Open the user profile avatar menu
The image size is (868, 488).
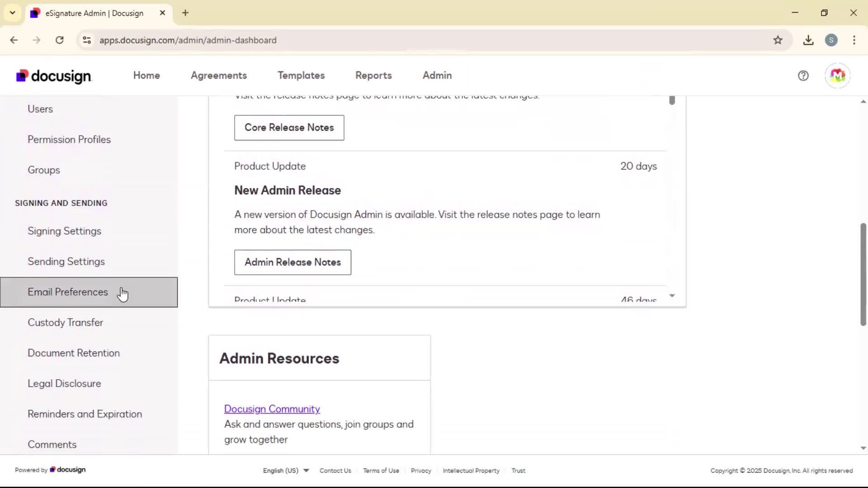coord(837,75)
